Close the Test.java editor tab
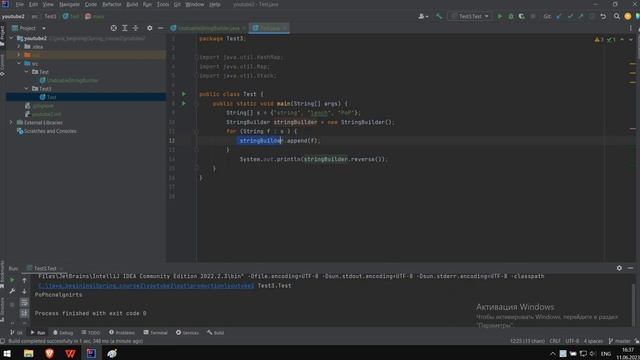 (285, 28)
